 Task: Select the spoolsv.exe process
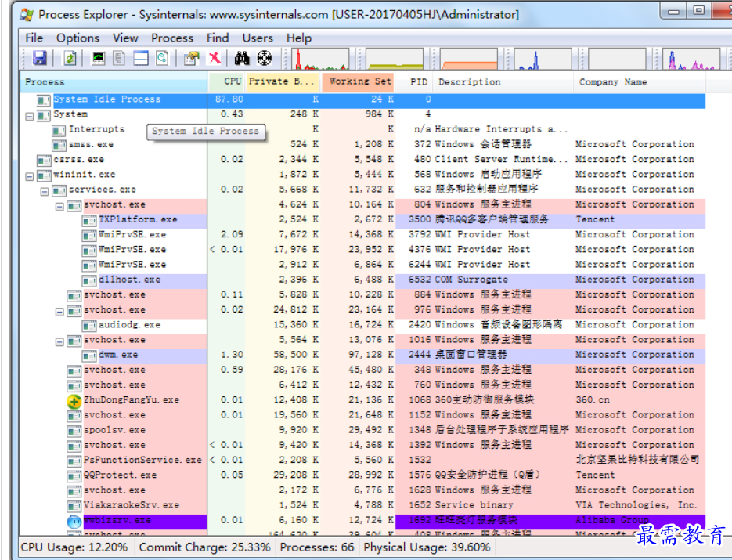pyautogui.click(x=362, y=430)
